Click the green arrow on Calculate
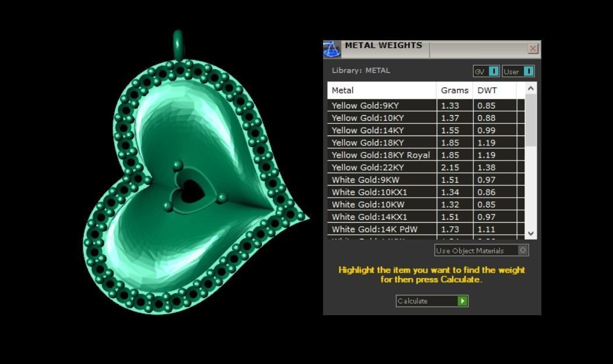Viewport: 613px width, 364px height. pyautogui.click(x=462, y=301)
